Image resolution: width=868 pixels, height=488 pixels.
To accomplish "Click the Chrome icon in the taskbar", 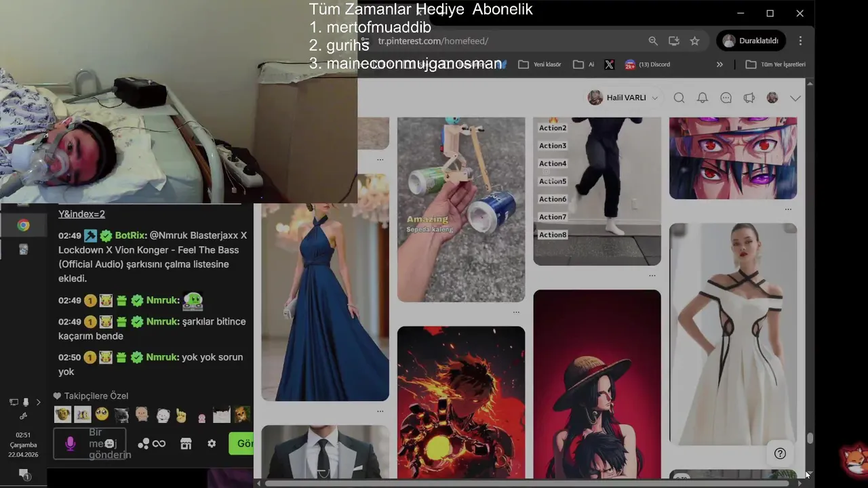I will 23,226.
